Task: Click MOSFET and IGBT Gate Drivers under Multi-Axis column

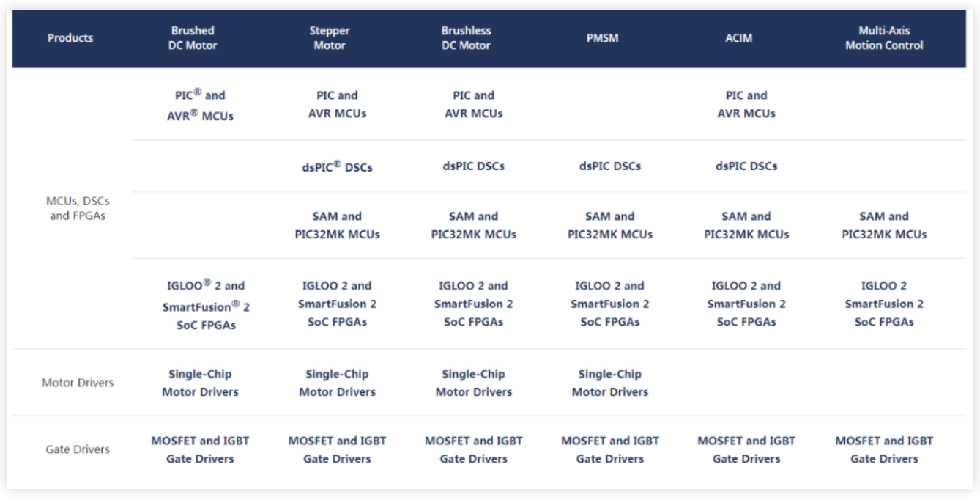Action: 884,449
